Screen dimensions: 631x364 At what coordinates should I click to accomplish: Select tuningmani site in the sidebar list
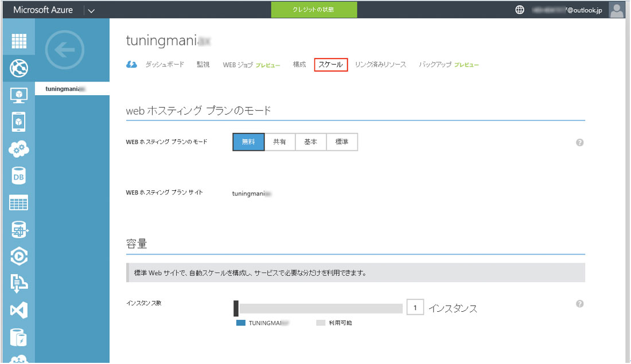tap(72, 88)
